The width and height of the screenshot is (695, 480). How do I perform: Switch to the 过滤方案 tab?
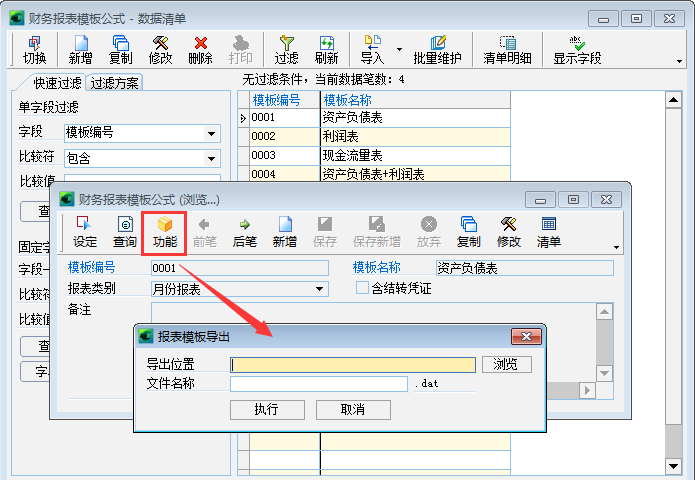115,83
